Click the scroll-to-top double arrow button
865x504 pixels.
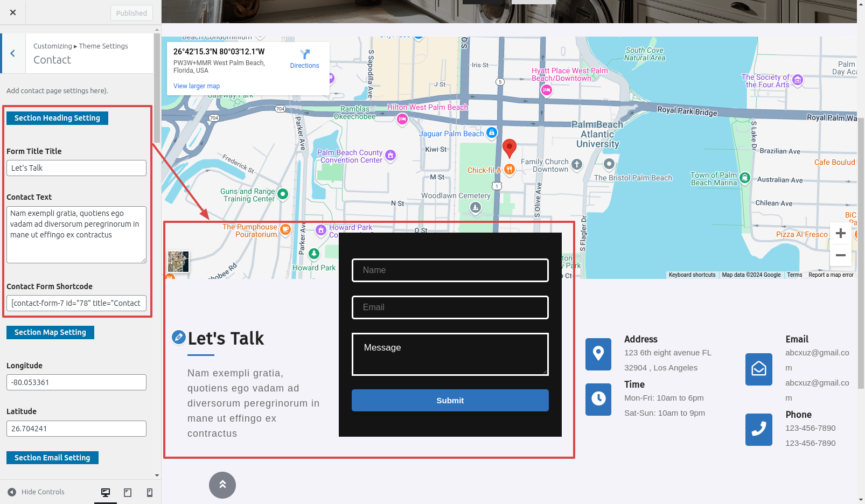coord(222,485)
